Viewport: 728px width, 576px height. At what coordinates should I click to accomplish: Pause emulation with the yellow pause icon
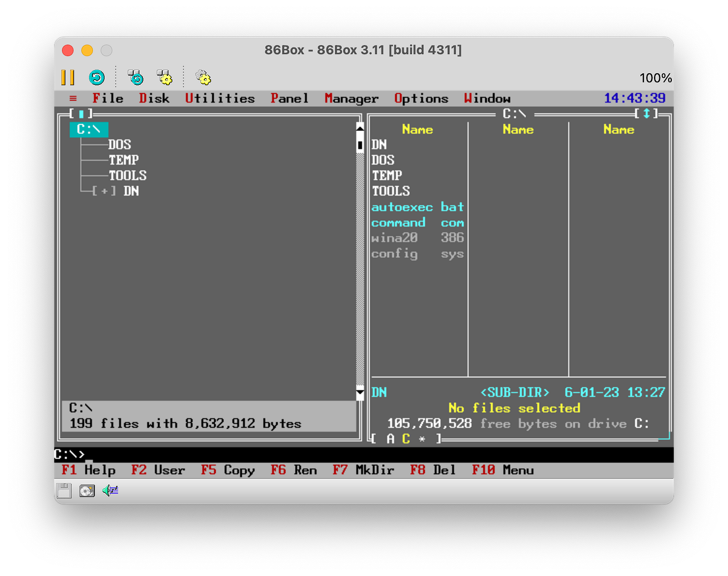click(x=68, y=77)
